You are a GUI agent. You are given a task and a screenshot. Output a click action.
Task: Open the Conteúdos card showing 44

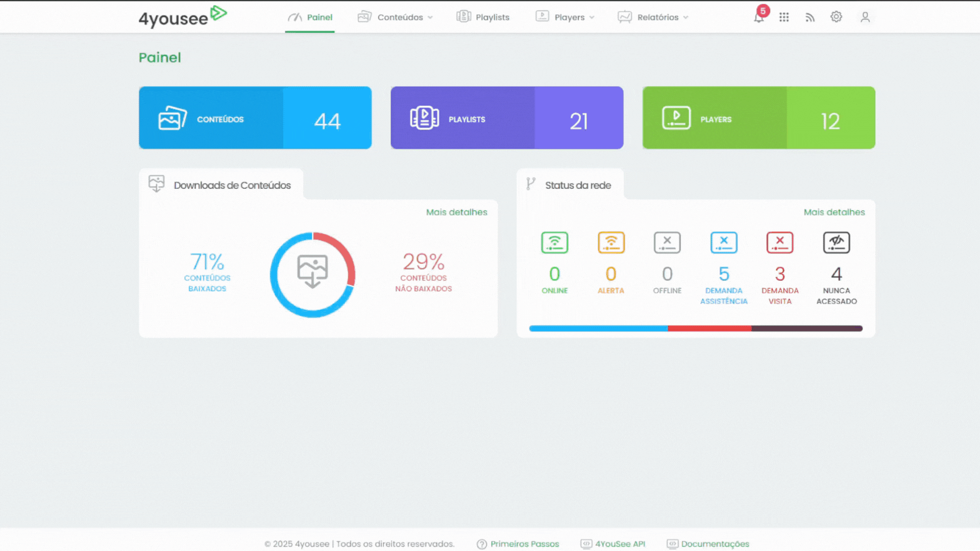click(255, 118)
